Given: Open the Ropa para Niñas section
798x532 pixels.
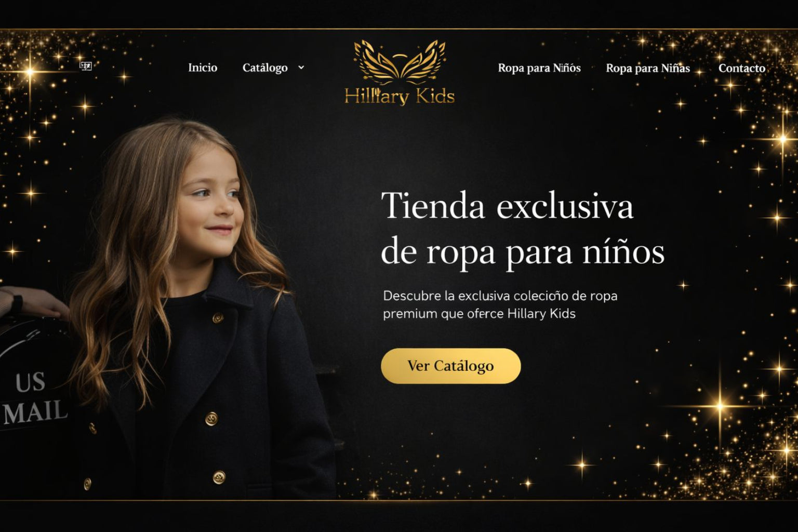Looking at the screenshot, I should pos(648,68).
